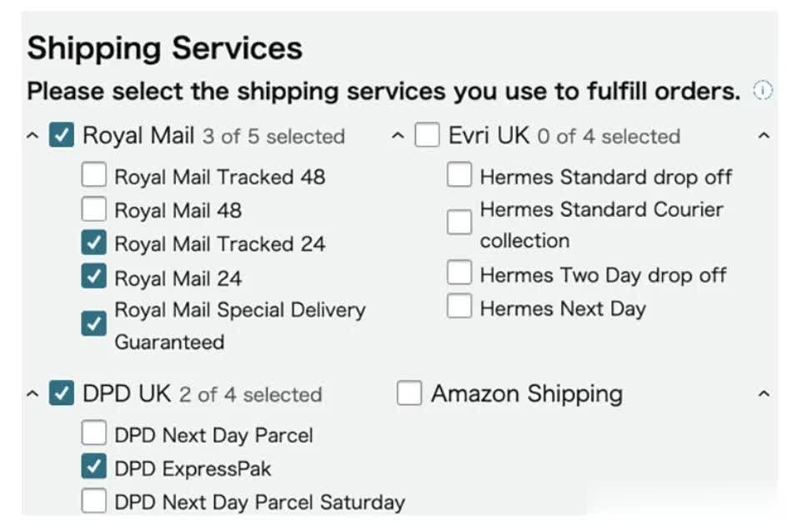Uncheck Royal Mail Tracked 24

click(x=93, y=243)
